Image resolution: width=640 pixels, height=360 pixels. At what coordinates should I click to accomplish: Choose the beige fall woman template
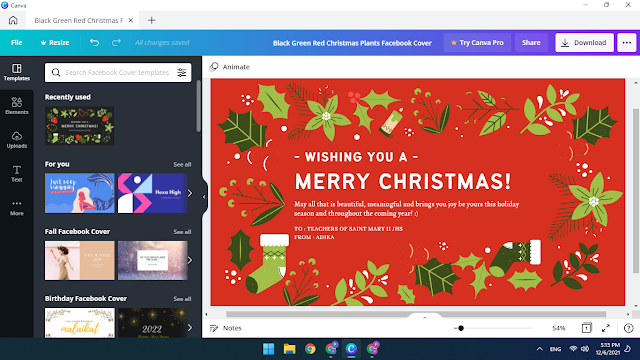(80, 260)
